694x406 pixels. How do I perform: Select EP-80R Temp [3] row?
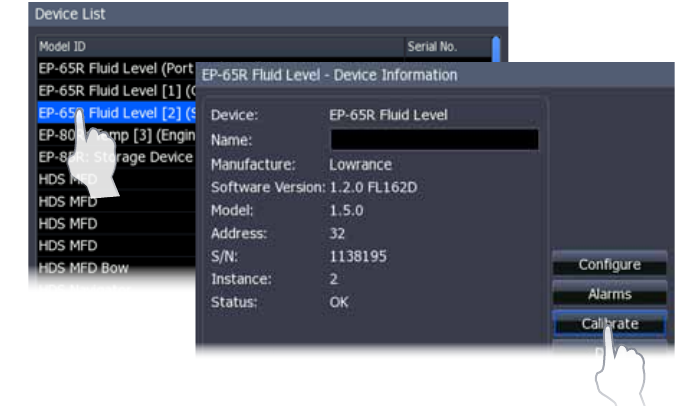(x=116, y=135)
